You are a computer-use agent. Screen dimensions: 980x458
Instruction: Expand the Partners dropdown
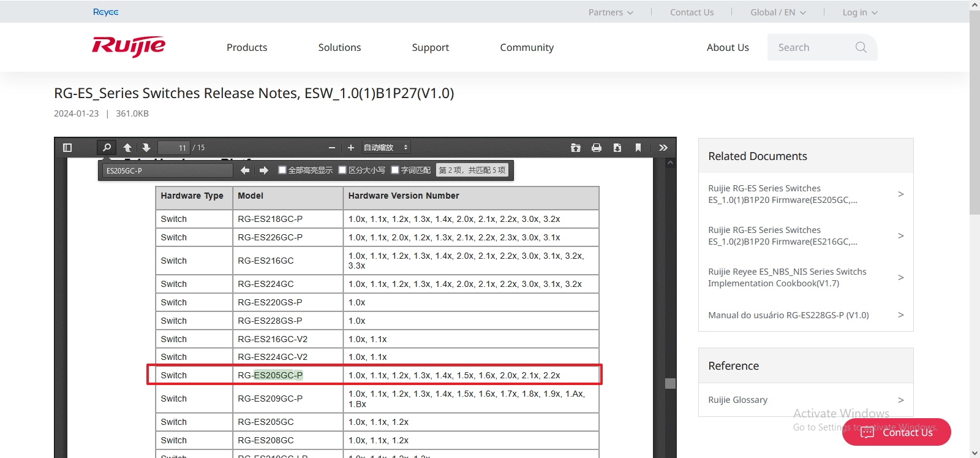point(611,12)
